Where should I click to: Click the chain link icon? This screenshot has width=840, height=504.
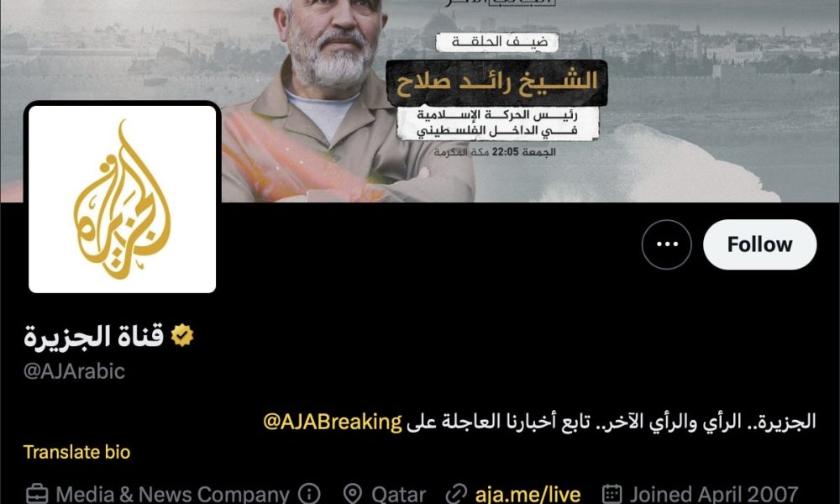coord(456,495)
